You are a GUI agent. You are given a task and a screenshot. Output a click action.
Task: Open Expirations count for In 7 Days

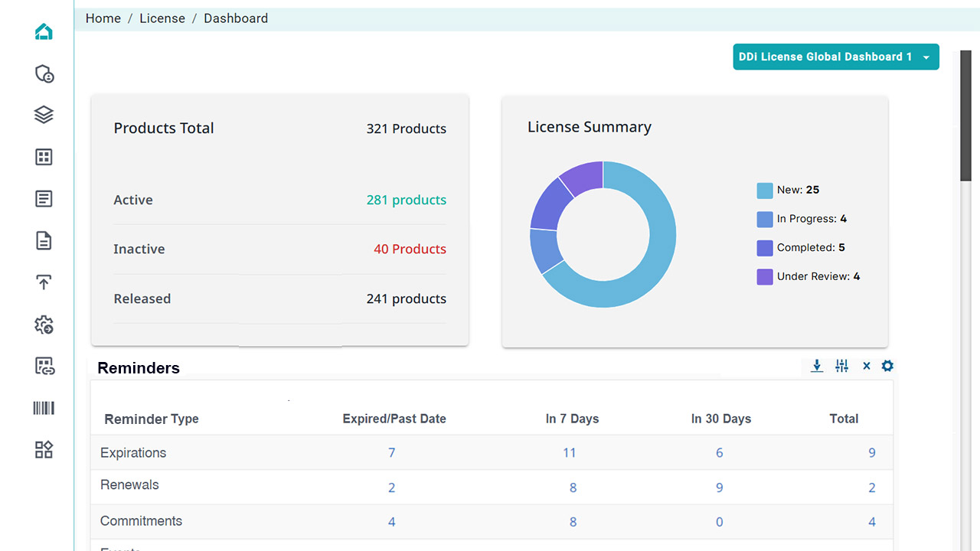coord(569,452)
